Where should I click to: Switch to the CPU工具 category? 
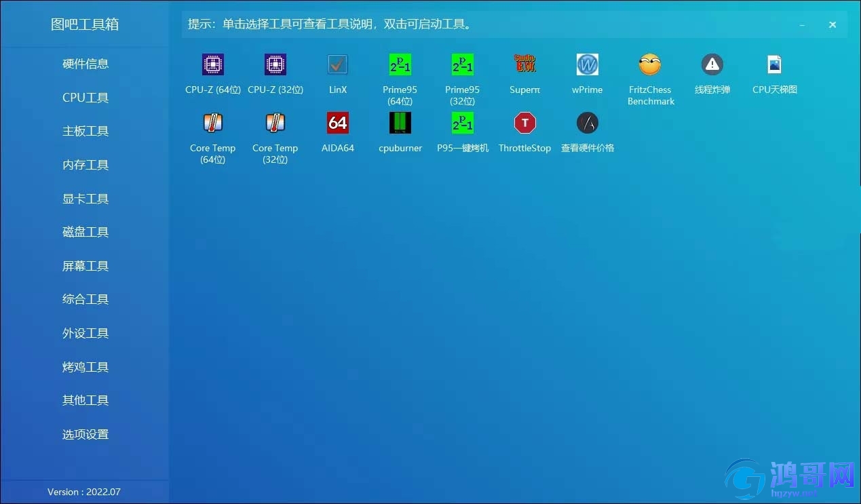click(85, 98)
